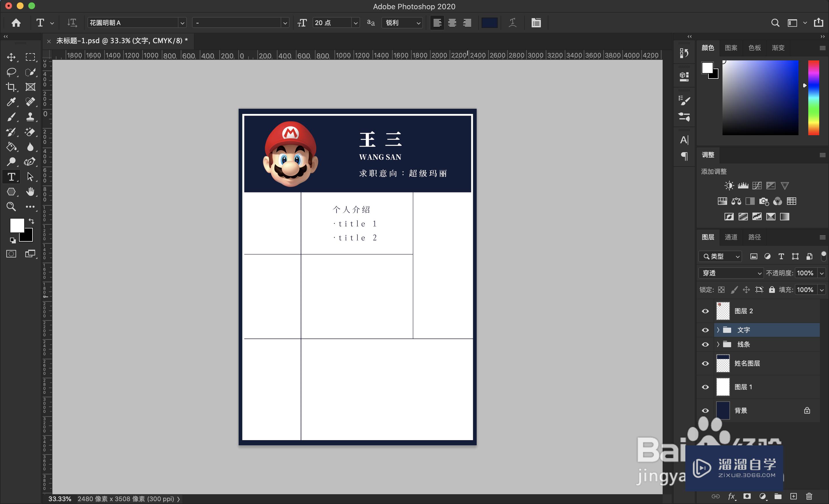Switch to the 通道 tab
The height and width of the screenshot is (504, 829).
coord(731,237)
